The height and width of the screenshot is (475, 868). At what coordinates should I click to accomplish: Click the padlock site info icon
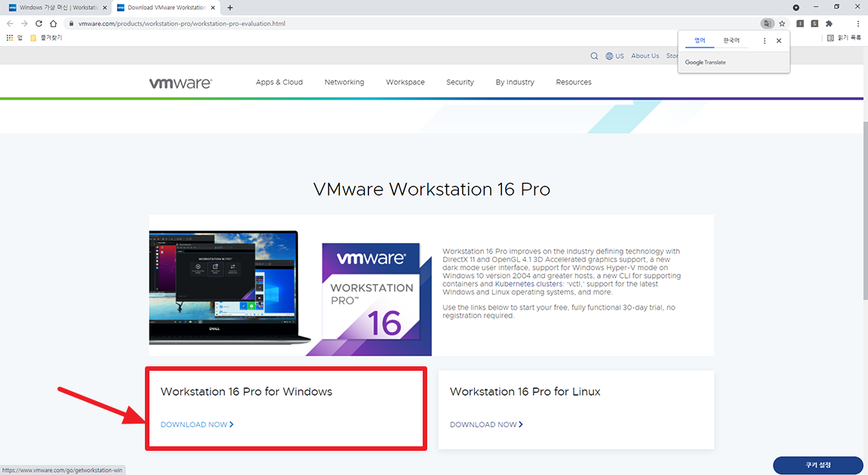pyautogui.click(x=71, y=24)
